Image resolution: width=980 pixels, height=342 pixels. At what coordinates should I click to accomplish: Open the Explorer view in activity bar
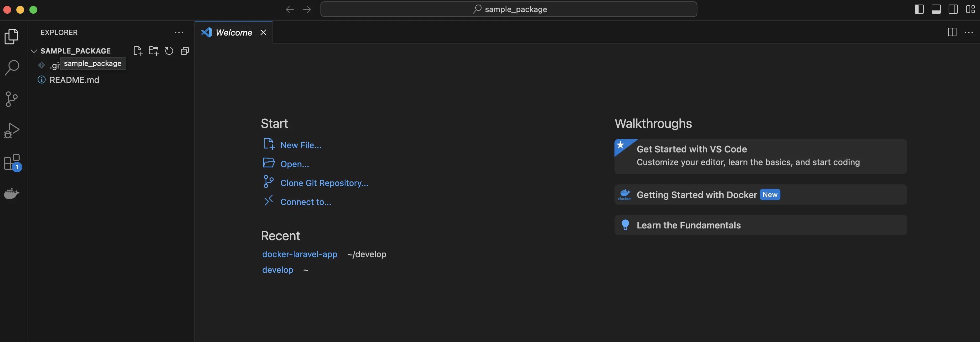11,37
